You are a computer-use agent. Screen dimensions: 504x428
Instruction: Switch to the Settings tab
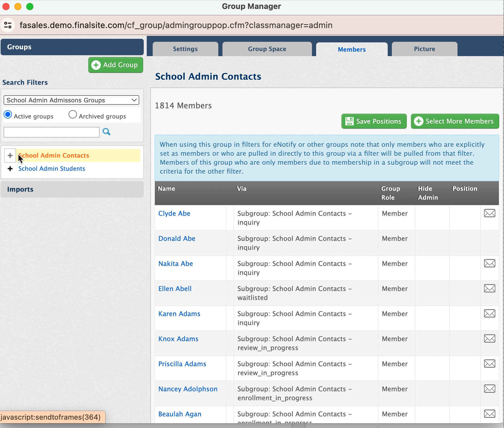[x=185, y=49]
